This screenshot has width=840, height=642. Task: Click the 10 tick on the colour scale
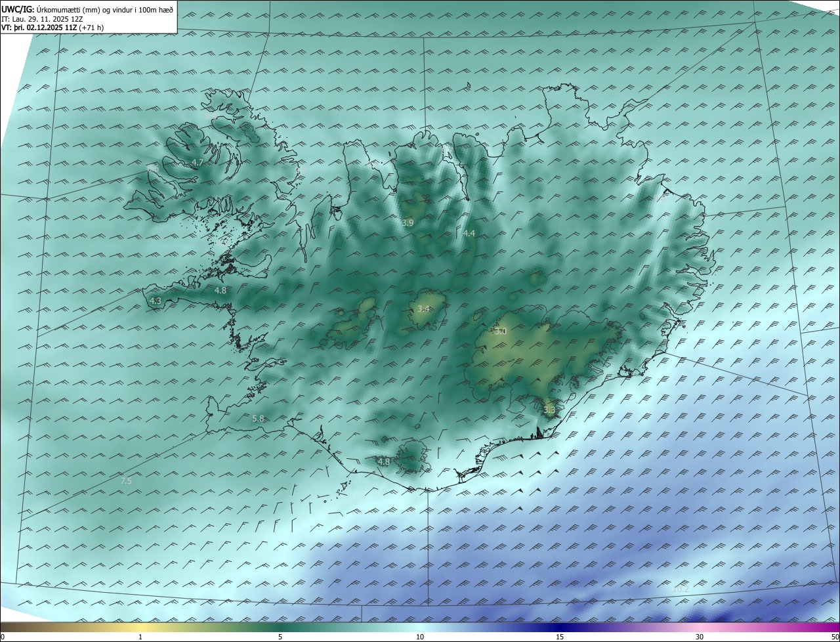[420, 637]
